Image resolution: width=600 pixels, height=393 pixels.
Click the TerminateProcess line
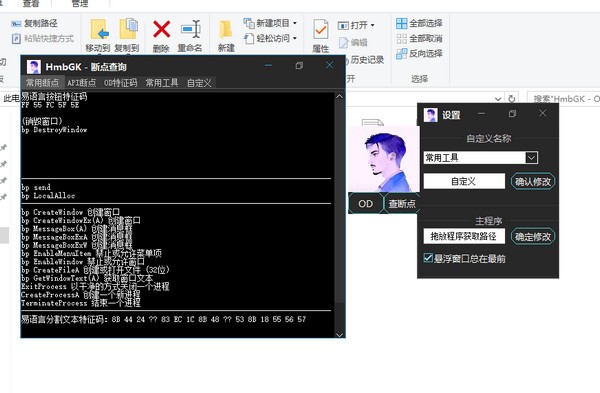click(81, 303)
